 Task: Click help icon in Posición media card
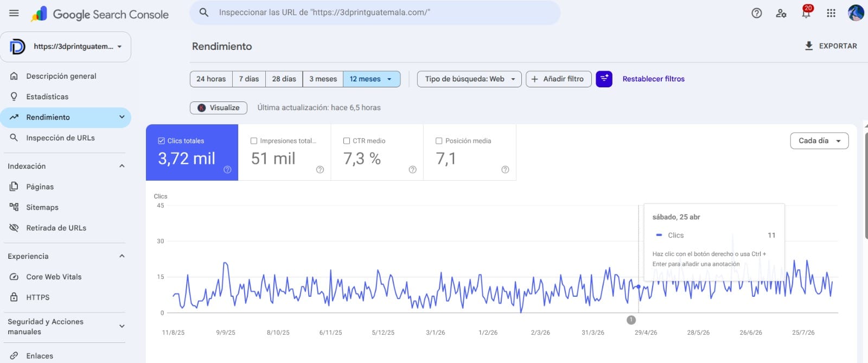point(505,170)
